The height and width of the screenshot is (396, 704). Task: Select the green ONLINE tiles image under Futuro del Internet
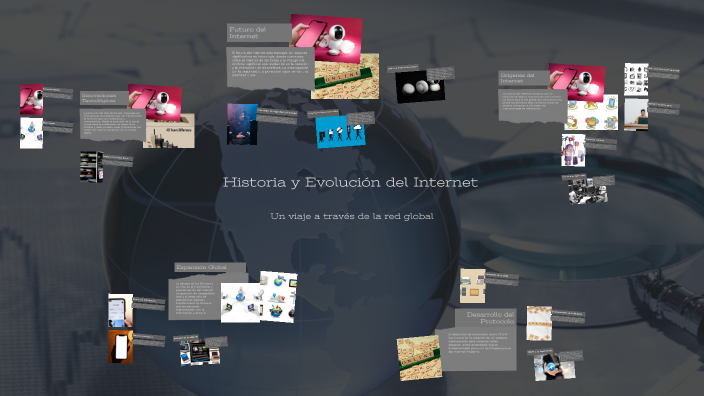(x=346, y=76)
